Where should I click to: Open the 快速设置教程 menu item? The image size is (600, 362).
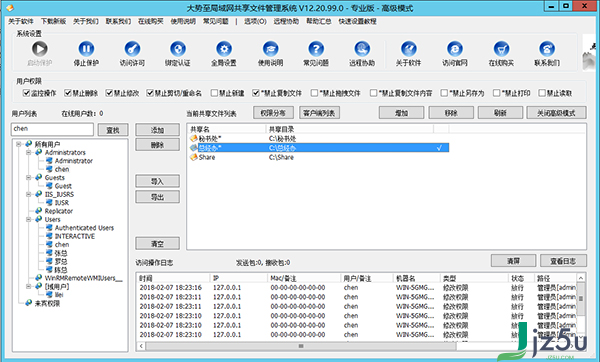pyautogui.click(x=357, y=21)
